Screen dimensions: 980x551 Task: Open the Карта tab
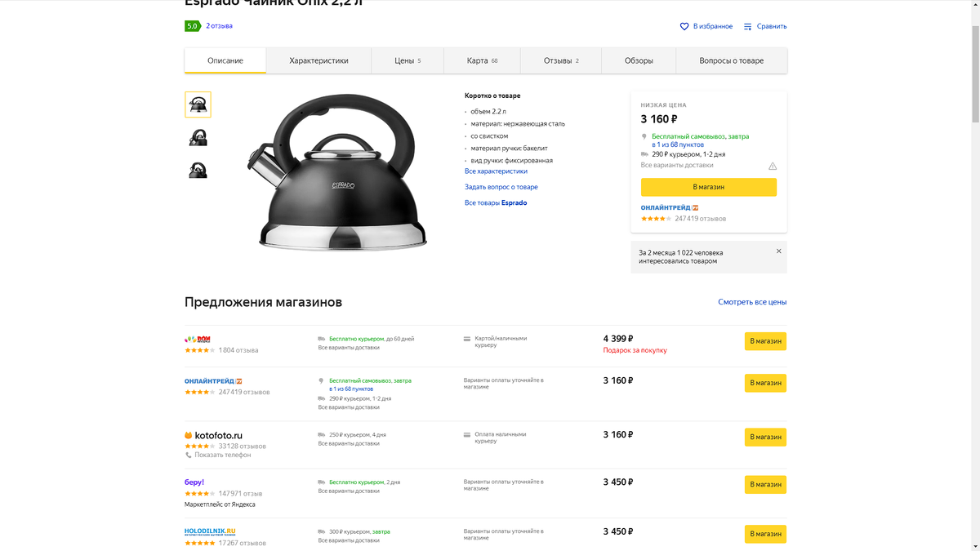pos(482,60)
